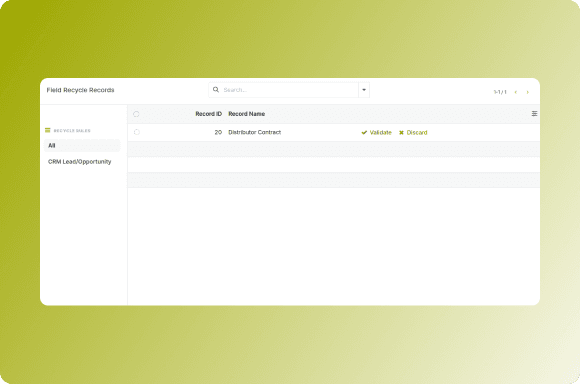The image size is (580, 384).
Task: Expand the search options dropdown arrow
Action: pos(364,90)
